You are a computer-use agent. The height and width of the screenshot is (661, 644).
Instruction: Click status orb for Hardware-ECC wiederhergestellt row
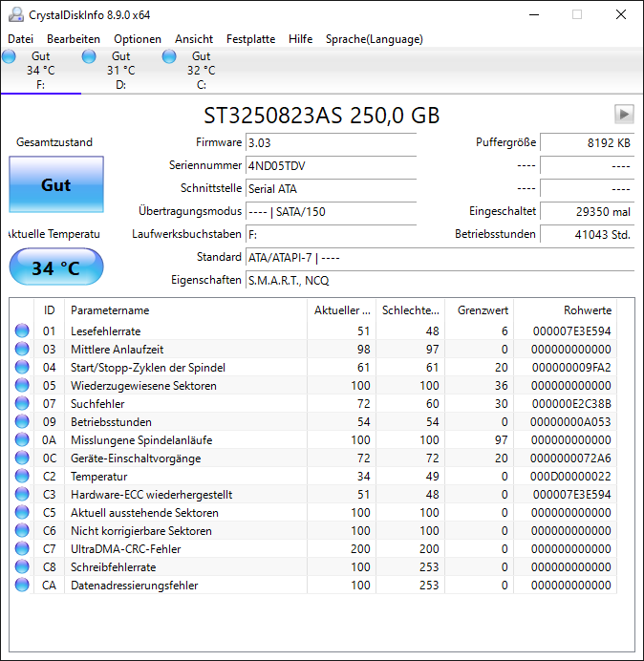(22, 494)
